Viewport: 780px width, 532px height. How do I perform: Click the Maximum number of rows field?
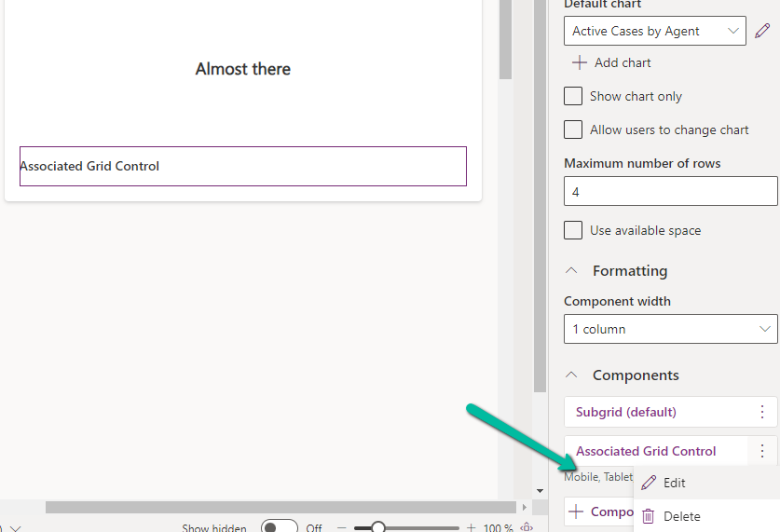tap(671, 191)
